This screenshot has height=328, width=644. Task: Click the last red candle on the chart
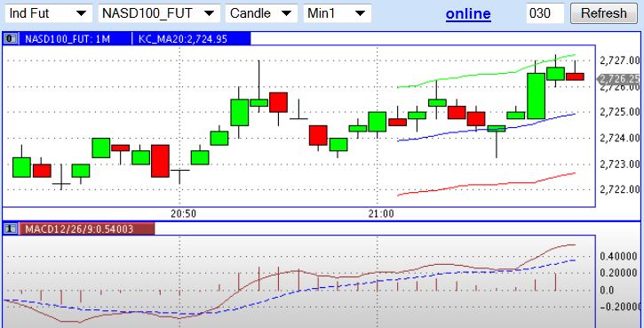pyautogui.click(x=575, y=76)
